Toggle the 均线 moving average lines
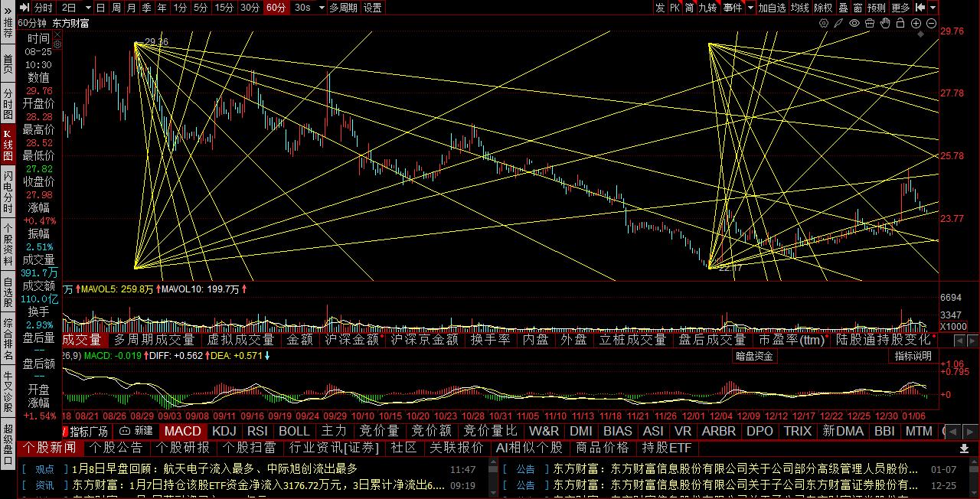This screenshot has height=499, width=980. (800, 8)
